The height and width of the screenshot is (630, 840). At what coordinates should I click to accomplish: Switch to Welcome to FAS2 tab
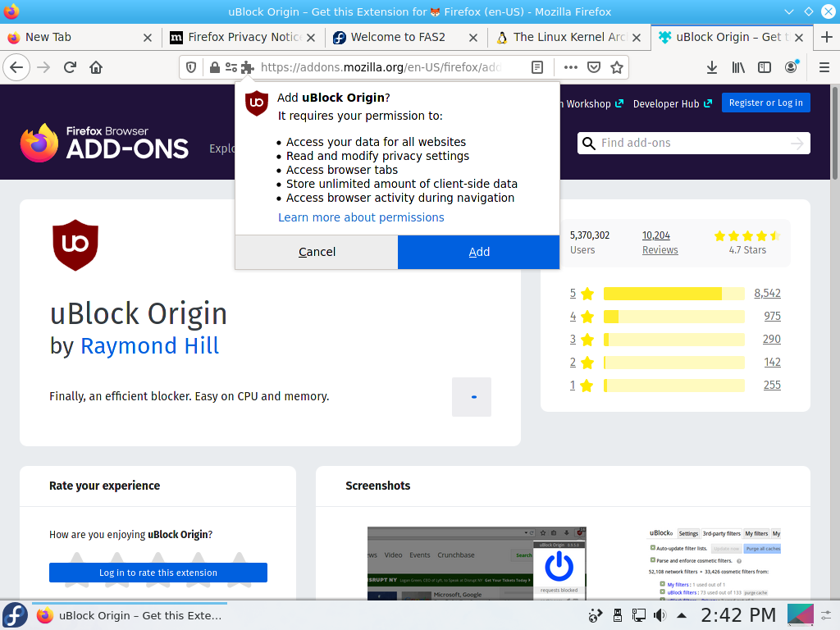tap(405, 37)
